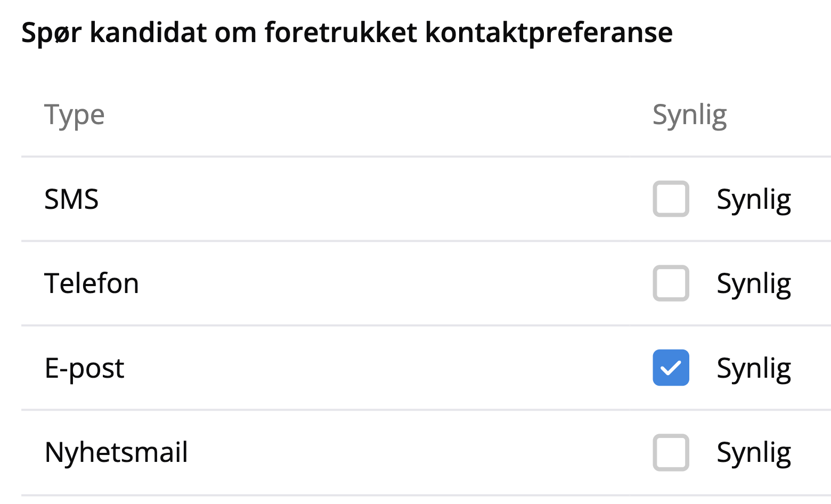Viewport: 831px width, 504px height.
Task: Click the Synlig label next to E-post checkbox
Action: tap(753, 368)
